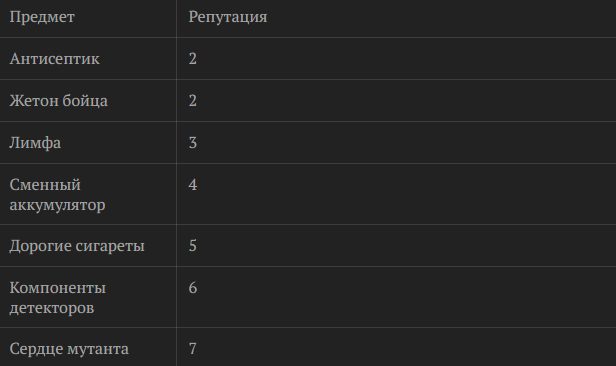
Task: Click reputation value 2 for Антисептик
Action: 192,59
